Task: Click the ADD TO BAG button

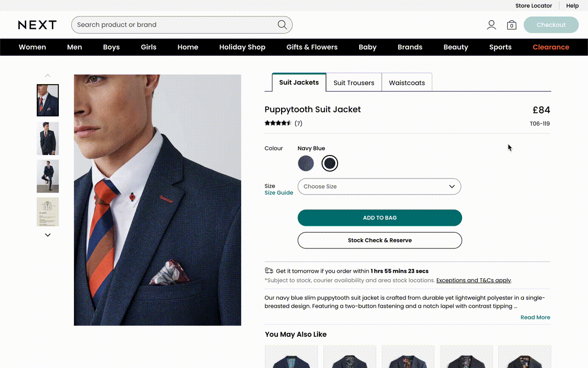Action: point(379,218)
